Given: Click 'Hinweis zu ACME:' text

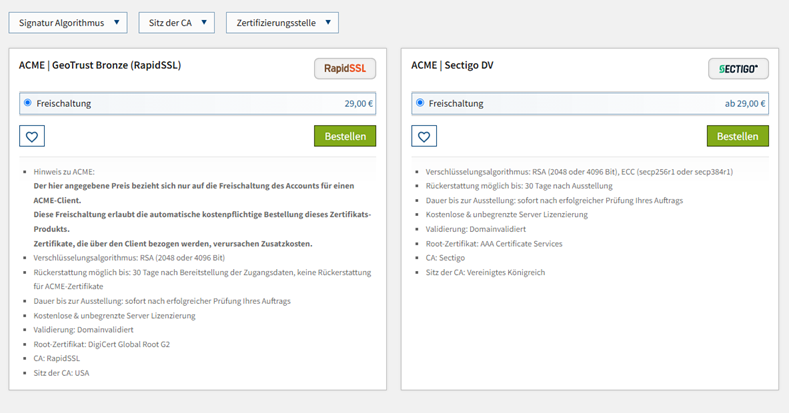Looking at the screenshot, I should point(64,172).
